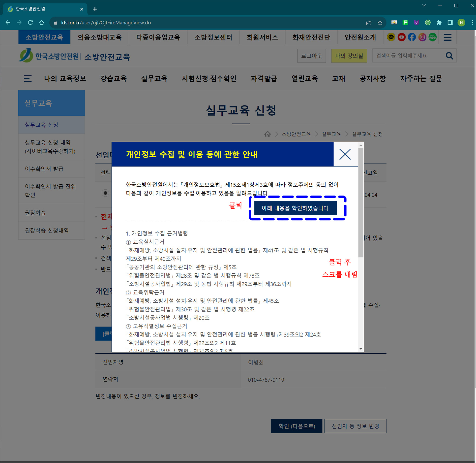476x463 pixels.
Task: Open the 실무교육 main navigation menu
Action: [154, 79]
